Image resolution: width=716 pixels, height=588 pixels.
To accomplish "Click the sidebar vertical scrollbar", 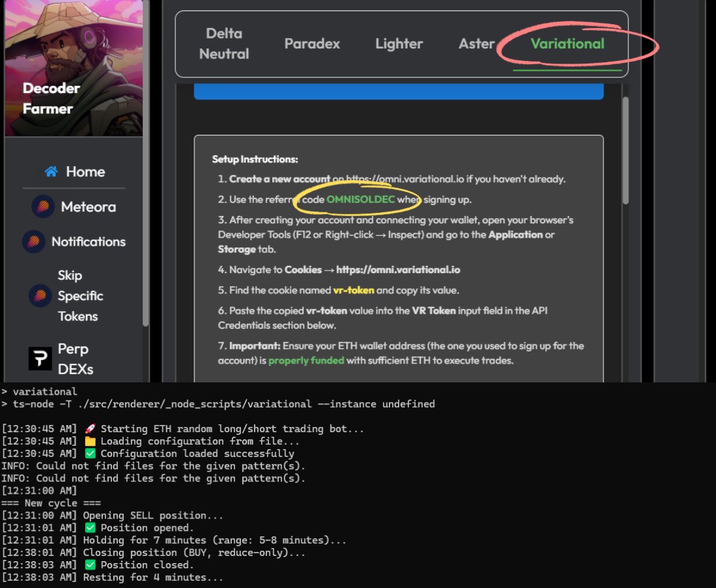I will click(x=146, y=163).
